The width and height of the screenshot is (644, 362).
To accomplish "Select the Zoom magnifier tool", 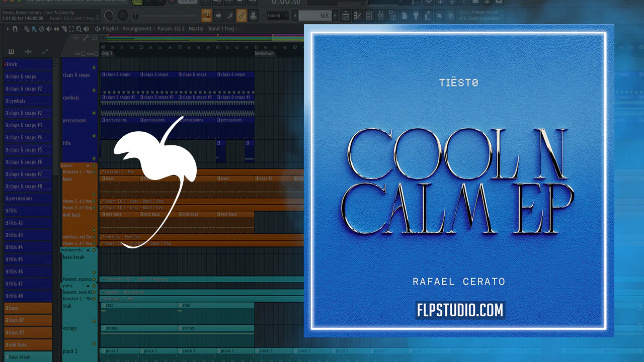I will (x=79, y=29).
